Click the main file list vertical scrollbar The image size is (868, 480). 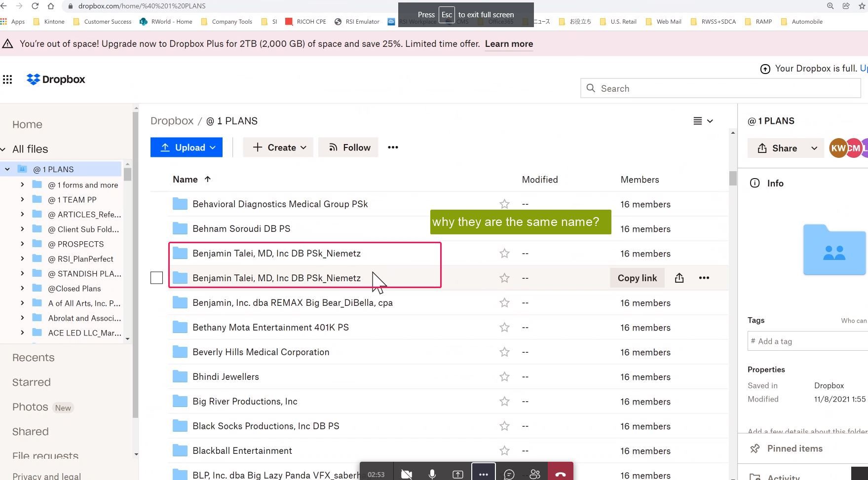pos(733,178)
